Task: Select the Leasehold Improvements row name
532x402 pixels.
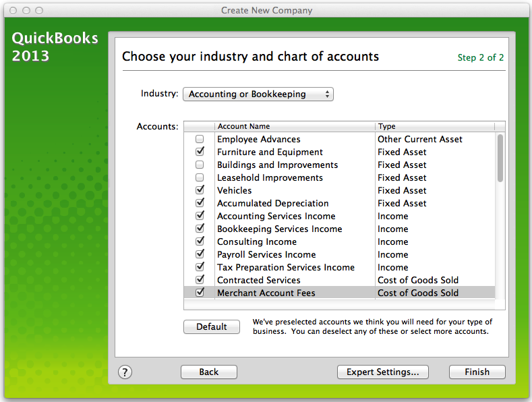Action: click(270, 178)
